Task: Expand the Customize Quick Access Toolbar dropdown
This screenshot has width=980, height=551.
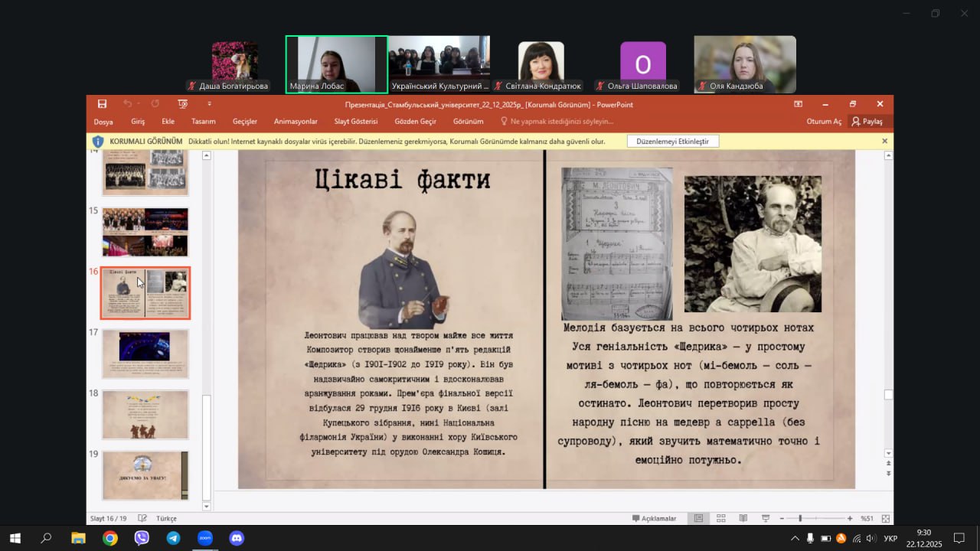Action: click(x=209, y=104)
